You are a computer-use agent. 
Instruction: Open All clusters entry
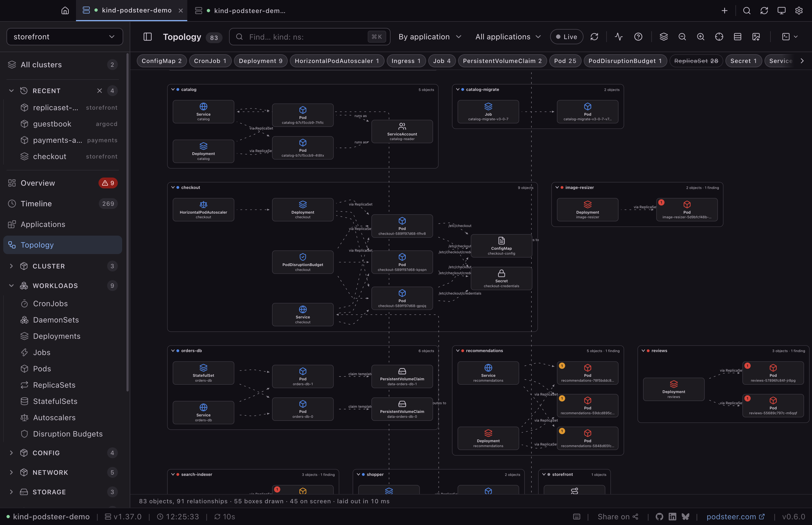(63, 64)
